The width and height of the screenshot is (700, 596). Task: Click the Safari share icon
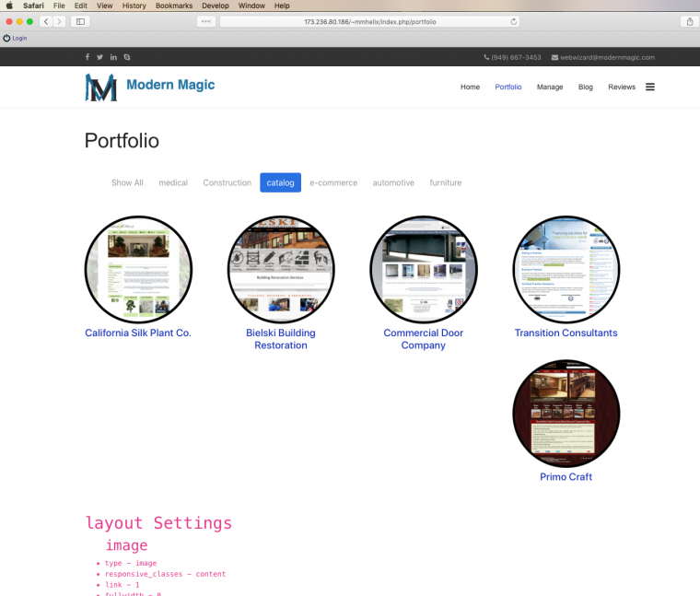click(x=690, y=21)
